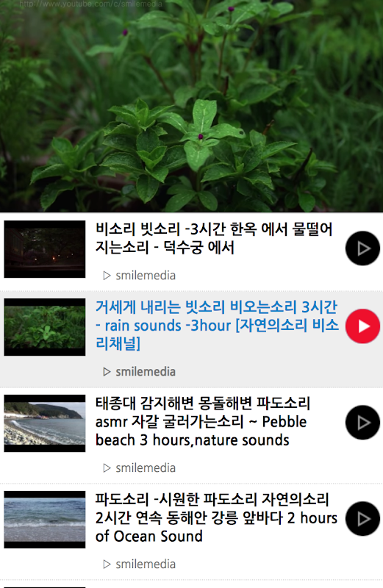The image size is (383, 588).
Task: Play the Pebble beach 3 hours video
Action: (362, 423)
